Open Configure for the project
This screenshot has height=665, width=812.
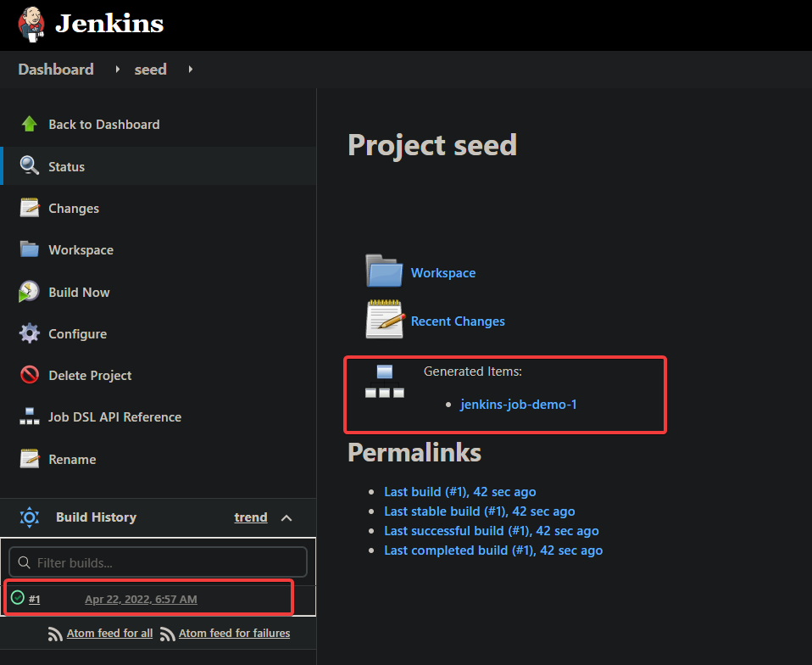coord(78,334)
